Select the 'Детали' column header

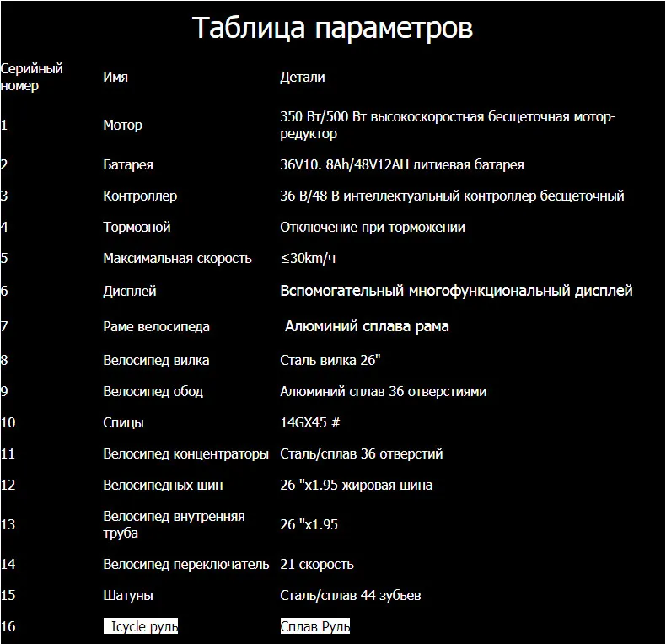[x=303, y=77]
